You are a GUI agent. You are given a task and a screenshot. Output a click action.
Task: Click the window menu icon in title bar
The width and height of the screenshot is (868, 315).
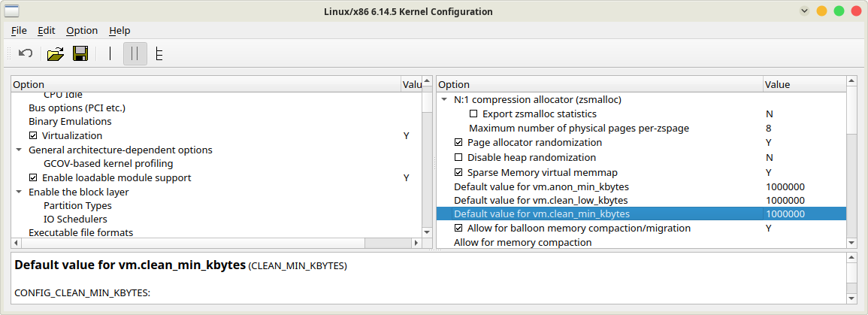tap(11, 11)
